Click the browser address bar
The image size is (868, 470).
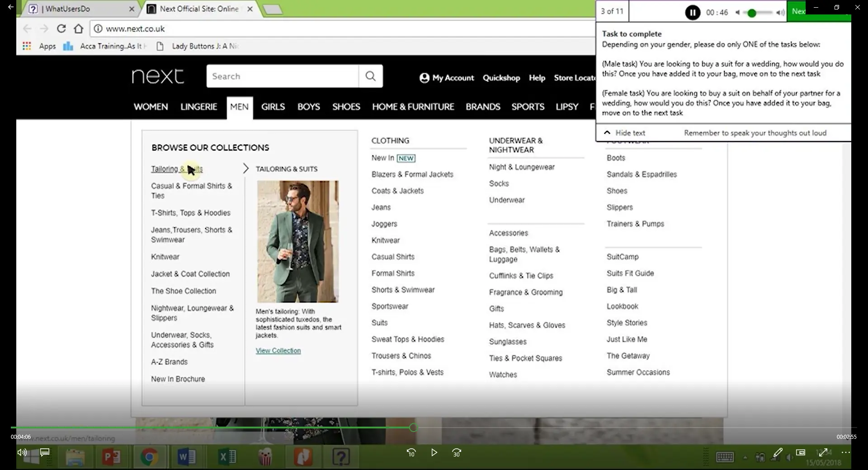(x=342, y=29)
